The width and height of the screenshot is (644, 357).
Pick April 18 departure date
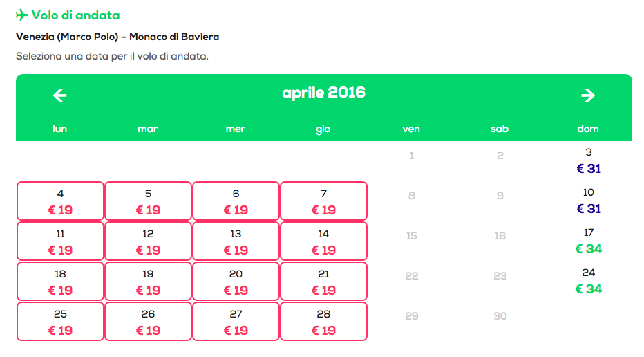[60, 282]
